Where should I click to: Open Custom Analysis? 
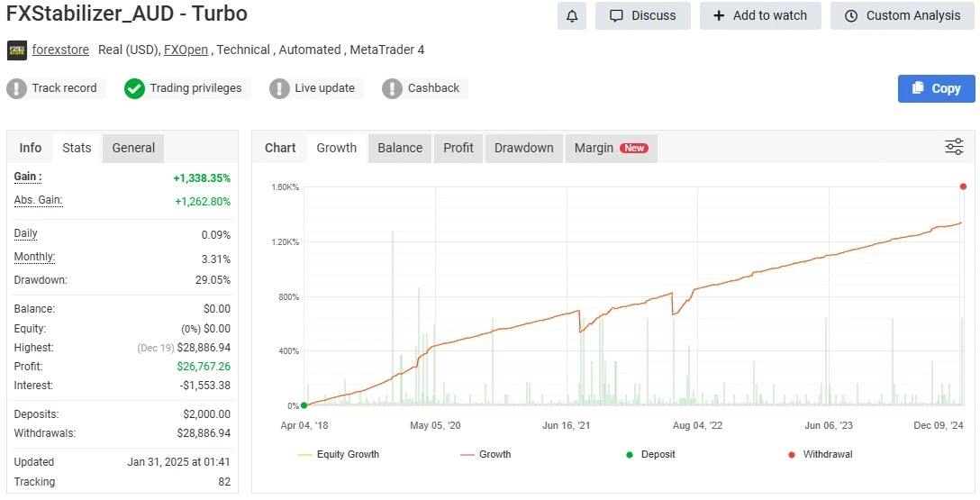[x=903, y=15]
